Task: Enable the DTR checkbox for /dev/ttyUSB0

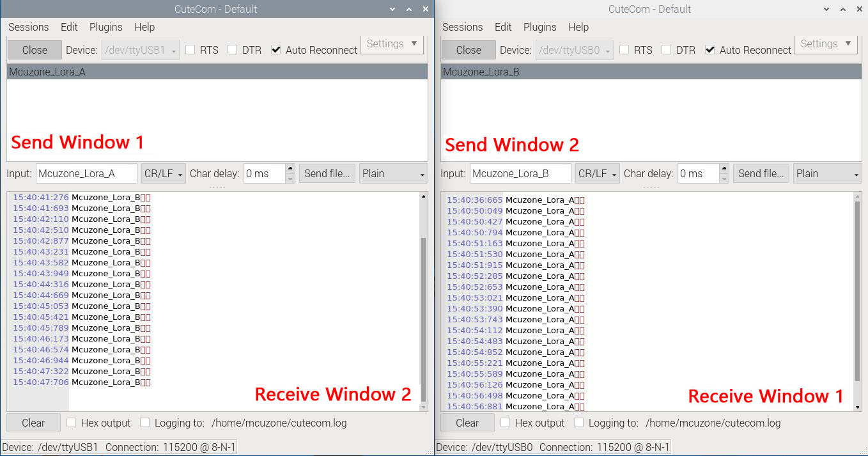Action: pyautogui.click(x=667, y=50)
